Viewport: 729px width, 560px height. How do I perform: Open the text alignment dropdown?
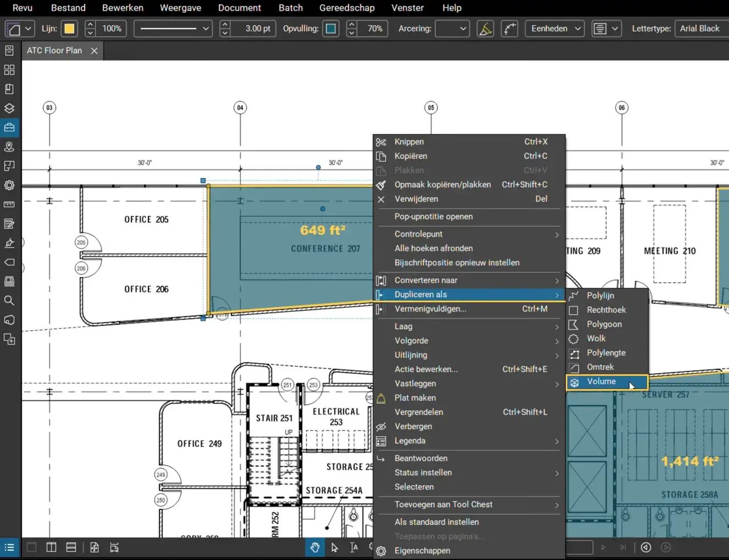[x=606, y=29]
